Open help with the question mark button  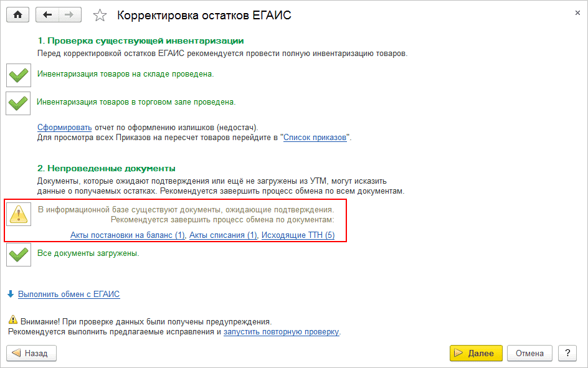click(x=567, y=353)
